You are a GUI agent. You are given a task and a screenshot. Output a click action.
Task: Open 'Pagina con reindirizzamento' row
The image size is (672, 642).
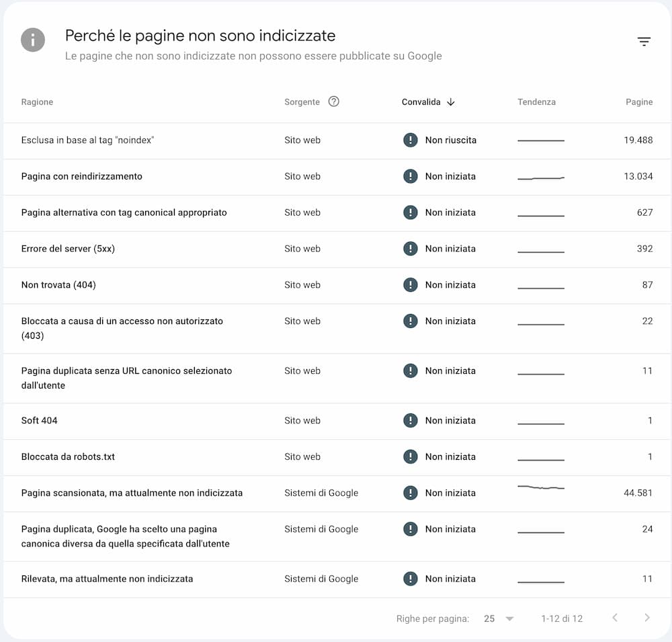coord(336,177)
